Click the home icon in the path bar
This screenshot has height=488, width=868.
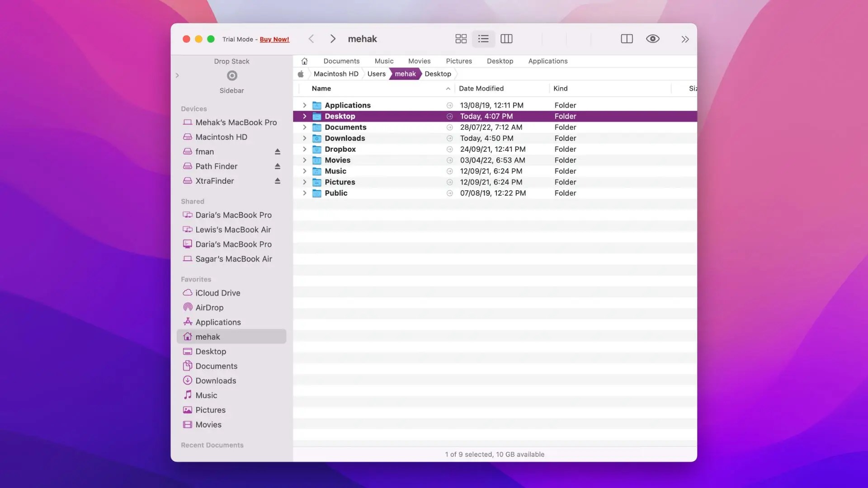[x=304, y=61]
